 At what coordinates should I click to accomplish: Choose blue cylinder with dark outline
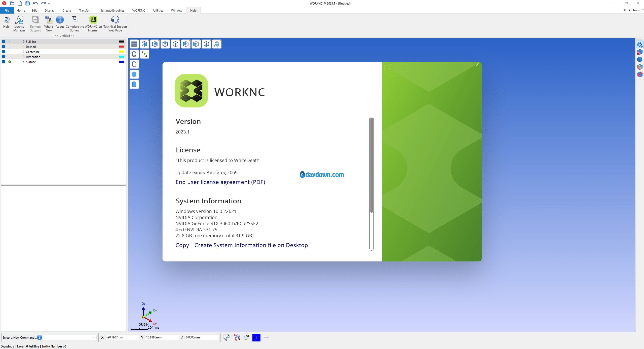click(x=134, y=84)
